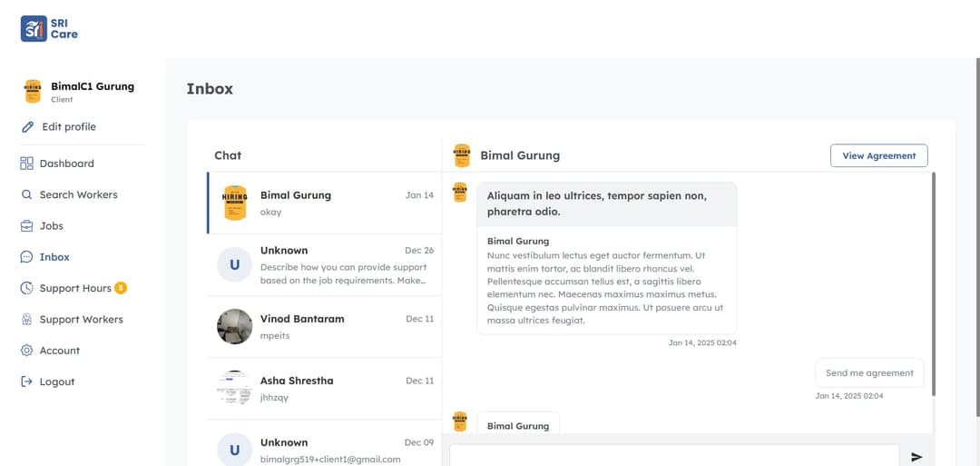
Task: Click the chat messages scrollbar
Action: (933, 282)
